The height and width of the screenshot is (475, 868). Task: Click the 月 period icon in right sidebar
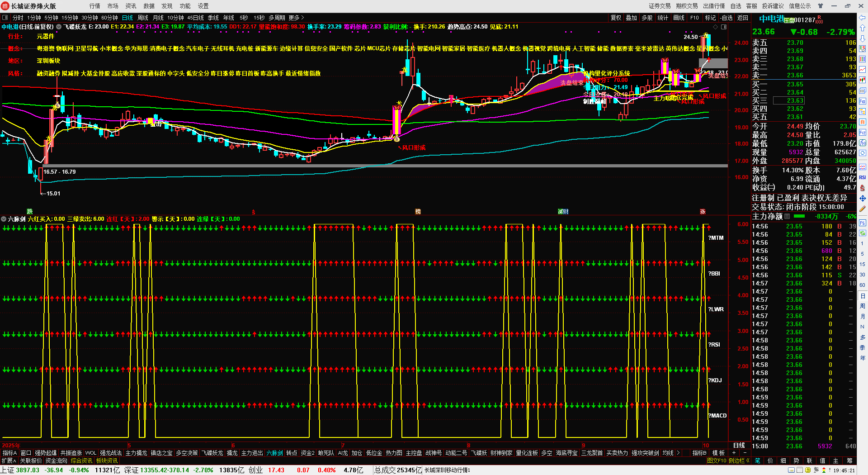[862, 317]
